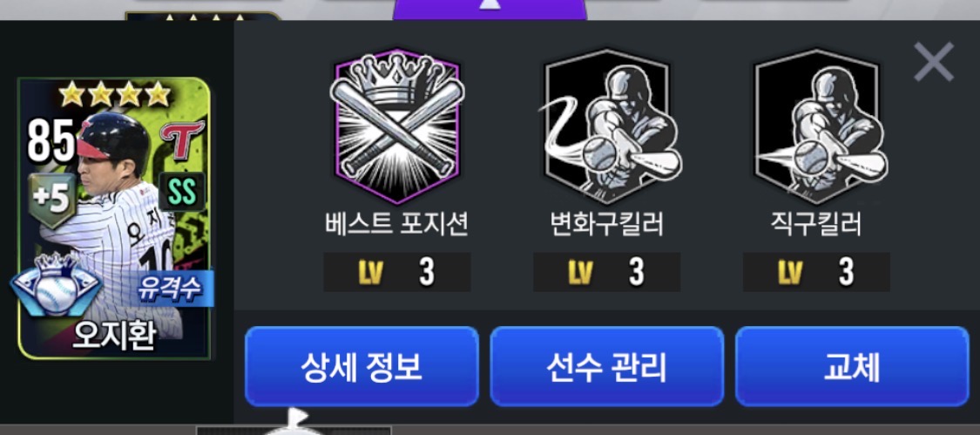Select the 오지환 player card

click(114, 218)
